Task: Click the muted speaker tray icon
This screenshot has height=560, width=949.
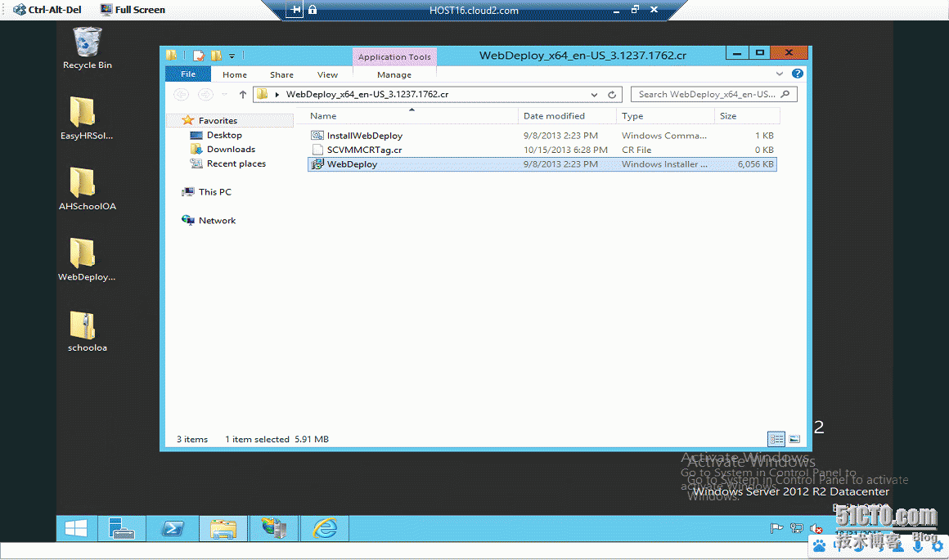Action: click(x=816, y=529)
